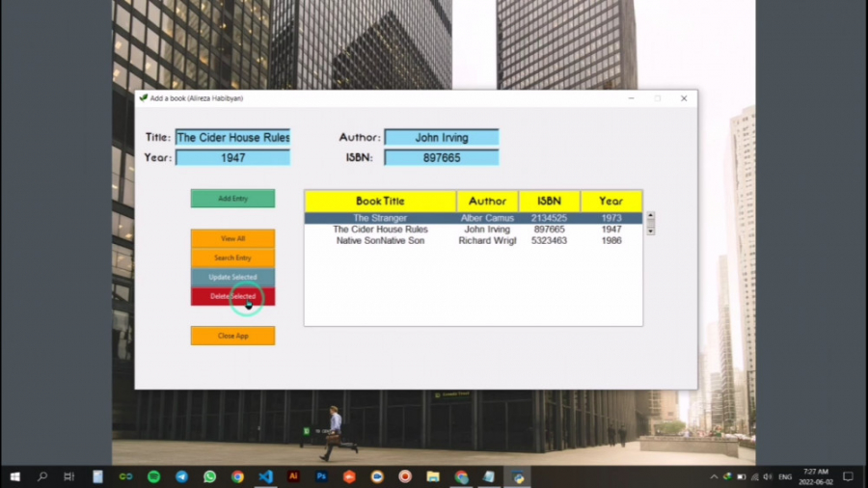Viewport: 868px width, 488px height.
Task: Click the battery tray icon
Action: coord(742,476)
